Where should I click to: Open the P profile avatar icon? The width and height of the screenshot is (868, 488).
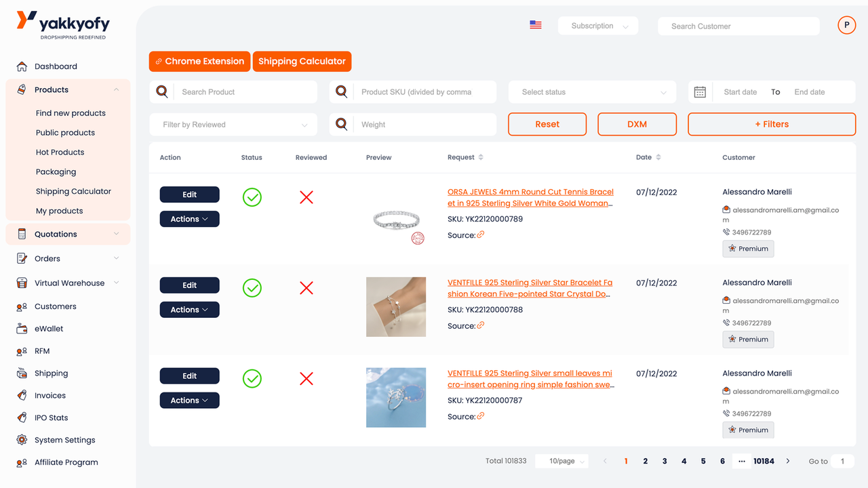coord(846,24)
